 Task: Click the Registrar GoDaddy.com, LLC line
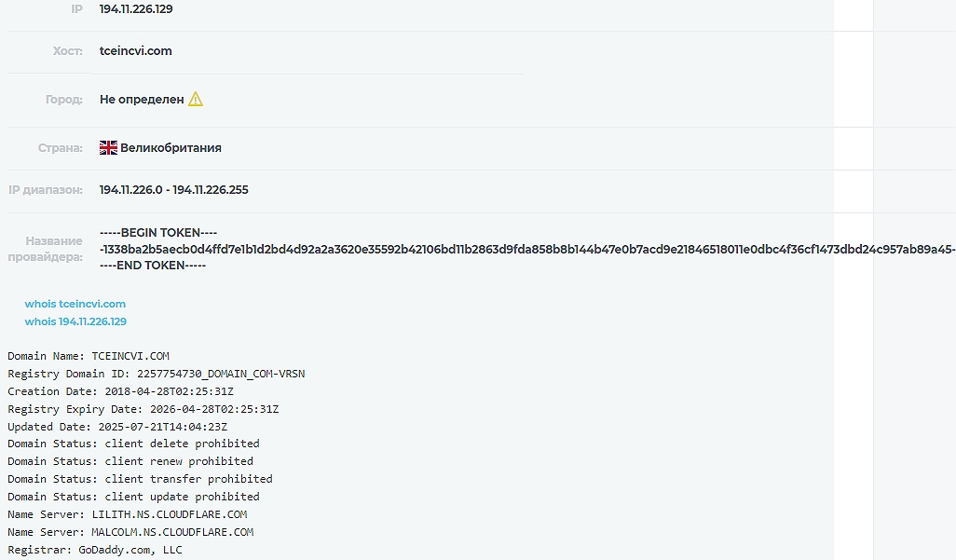[95, 550]
